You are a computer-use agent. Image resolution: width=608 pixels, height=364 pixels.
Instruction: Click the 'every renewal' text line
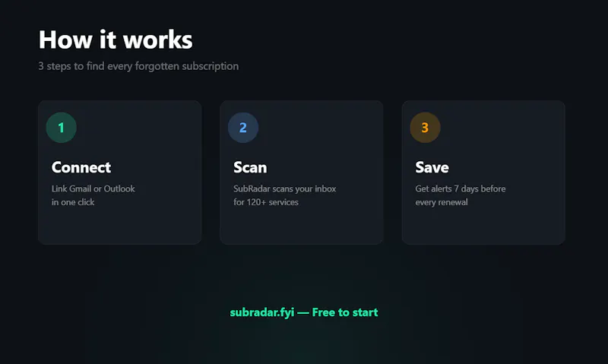click(442, 202)
